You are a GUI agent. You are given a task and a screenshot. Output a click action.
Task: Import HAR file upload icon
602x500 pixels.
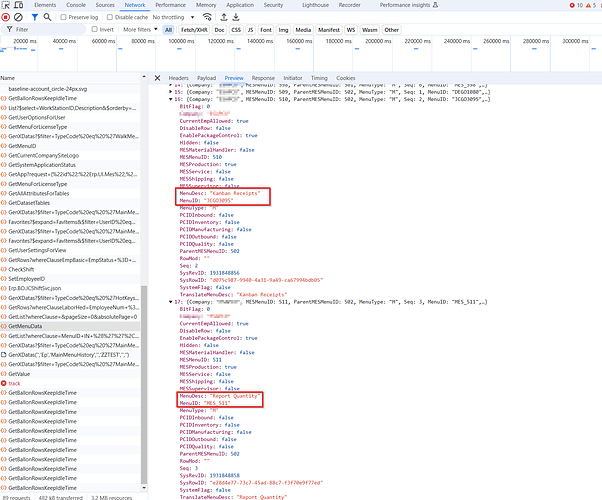[224, 17]
